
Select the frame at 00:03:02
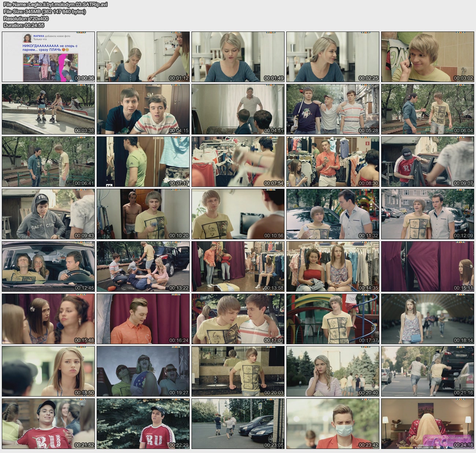coord(427,57)
